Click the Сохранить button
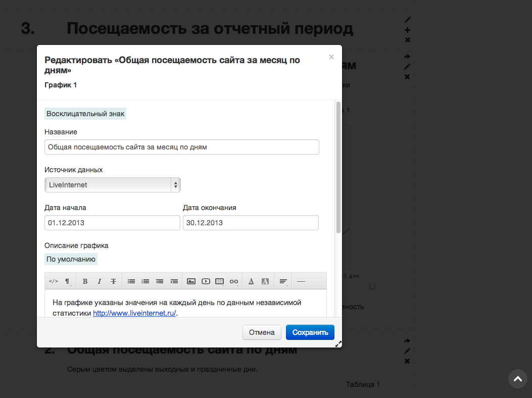This screenshot has height=398, width=532. (310, 332)
